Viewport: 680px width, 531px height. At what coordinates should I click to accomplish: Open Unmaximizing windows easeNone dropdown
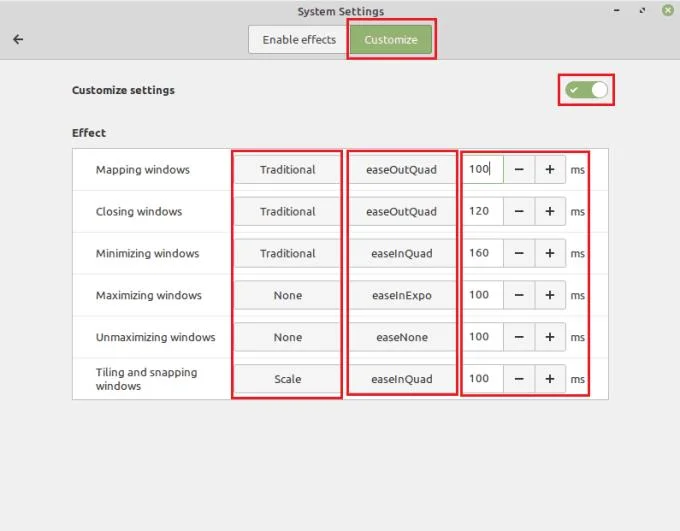pos(402,337)
